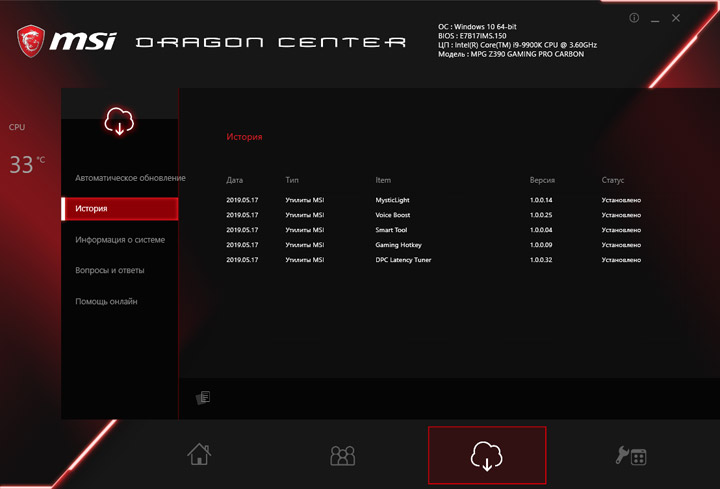Screen dimensions: 720x489
Task: Click Установлено status for MysticLight
Action: [621, 200]
